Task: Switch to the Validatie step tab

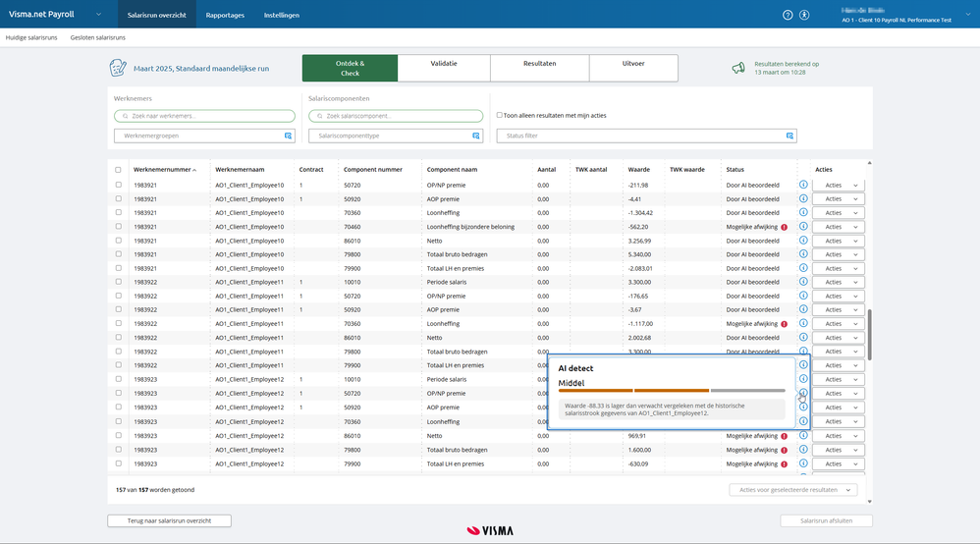Action: 444,68
